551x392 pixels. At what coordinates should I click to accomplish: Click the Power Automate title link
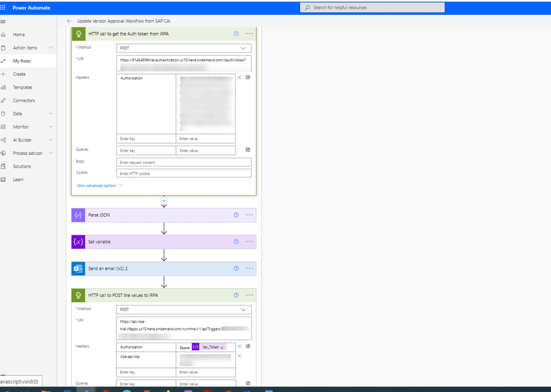pos(32,8)
